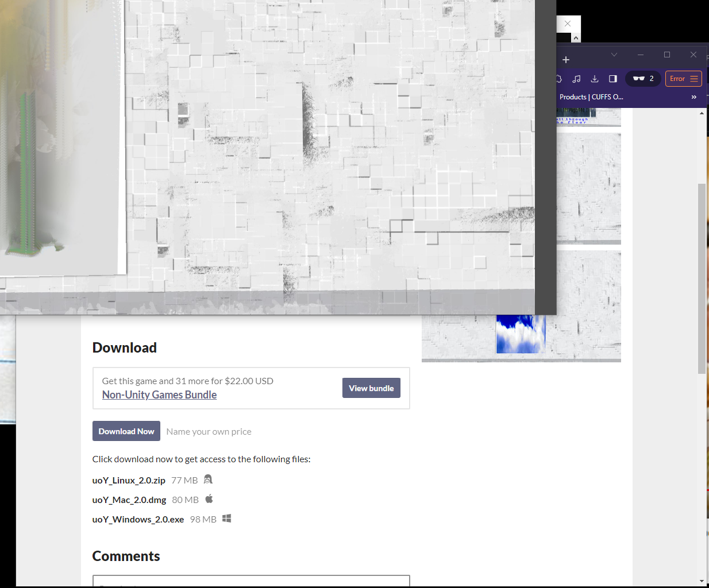
Task: Open the Error hamburger menu button
Action: point(684,79)
